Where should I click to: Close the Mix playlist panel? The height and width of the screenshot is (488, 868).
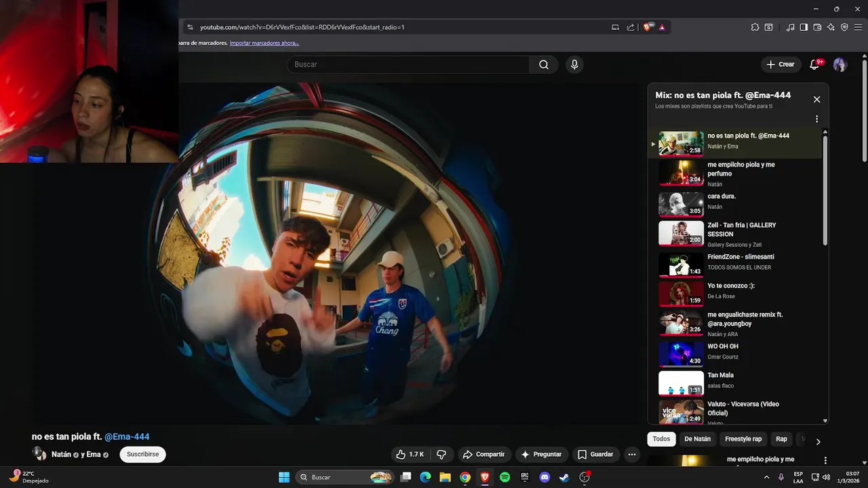tap(816, 99)
